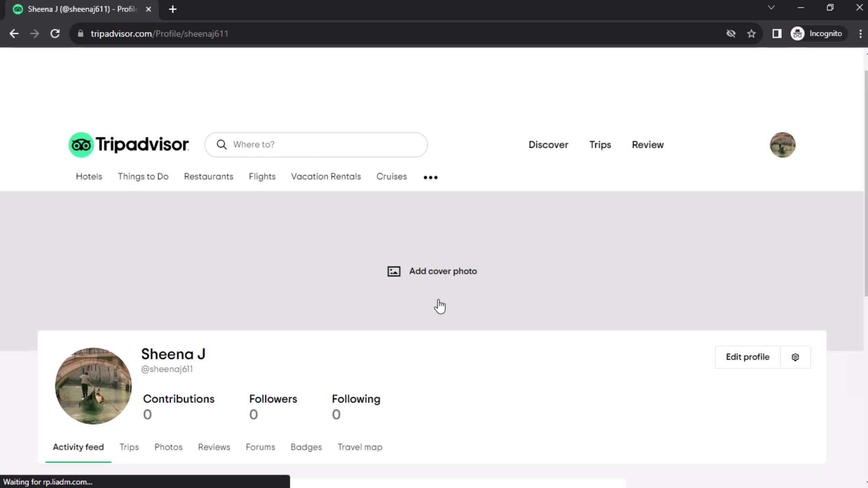Expand the more options ellipsis dropdown
The height and width of the screenshot is (488, 868).
tap(430, 176)
